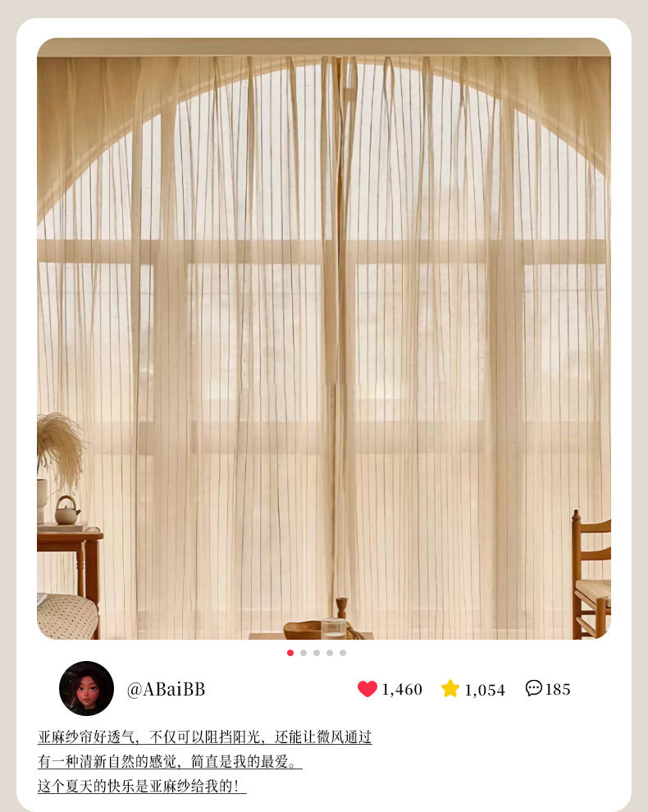
Task: Click the 1,460 likes count
Action: [x=402, y=689]
